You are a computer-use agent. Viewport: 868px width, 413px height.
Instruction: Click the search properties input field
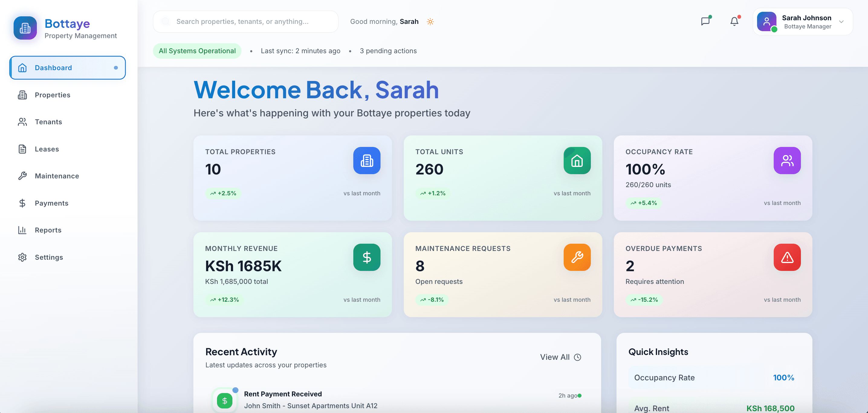245,21
